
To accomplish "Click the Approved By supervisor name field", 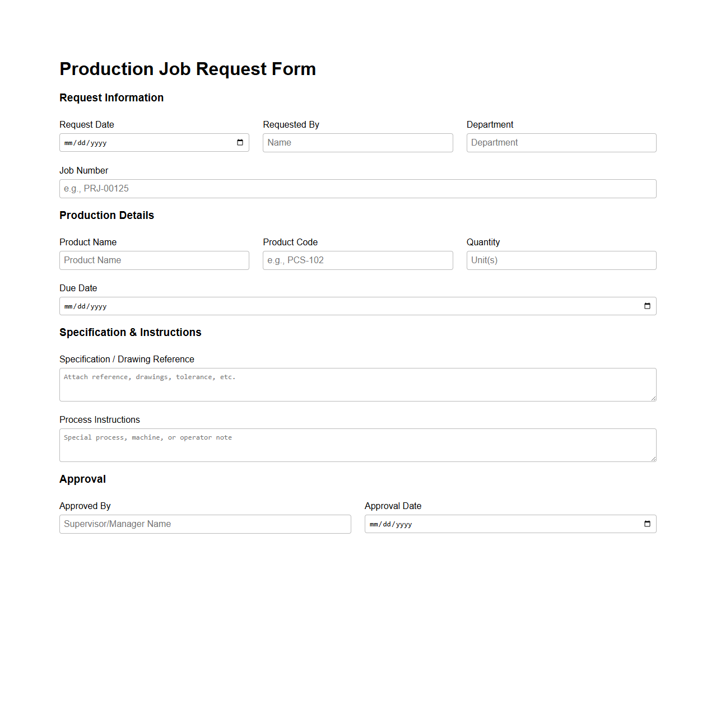I will pos(204,524).
